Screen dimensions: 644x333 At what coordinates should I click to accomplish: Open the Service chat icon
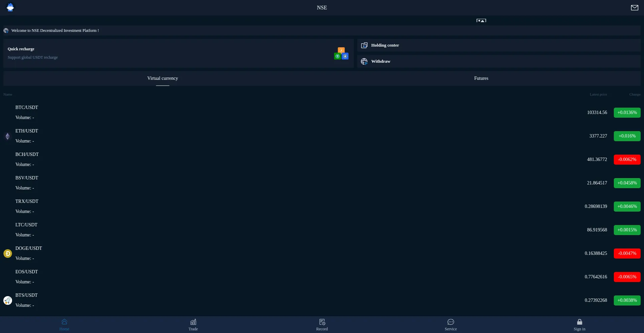450,322
